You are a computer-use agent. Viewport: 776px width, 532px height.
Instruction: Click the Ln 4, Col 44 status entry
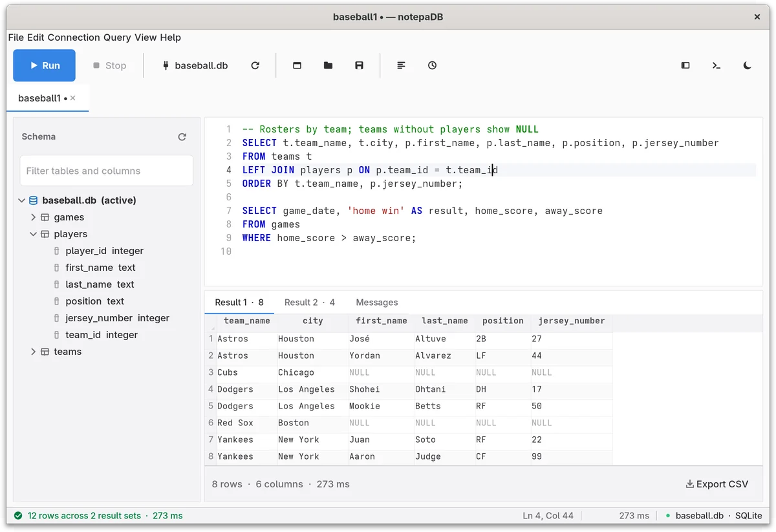coord(548,516)
